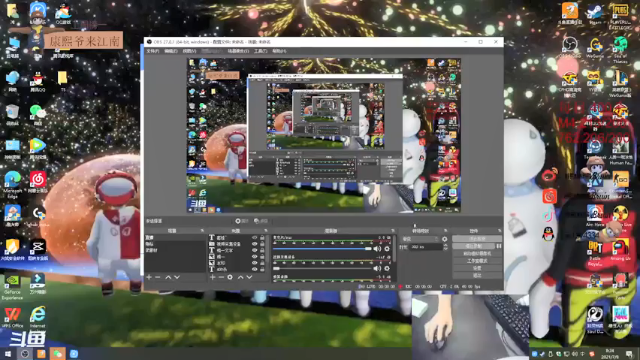The width and height of the screenshot is (640, 360).
Task: Increase transition duration with stepper arrow
Action: click(x=445, y=245)
